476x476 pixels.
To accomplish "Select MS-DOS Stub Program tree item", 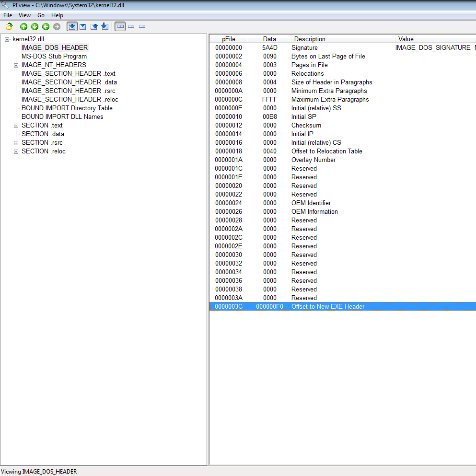I will (54, 57).
